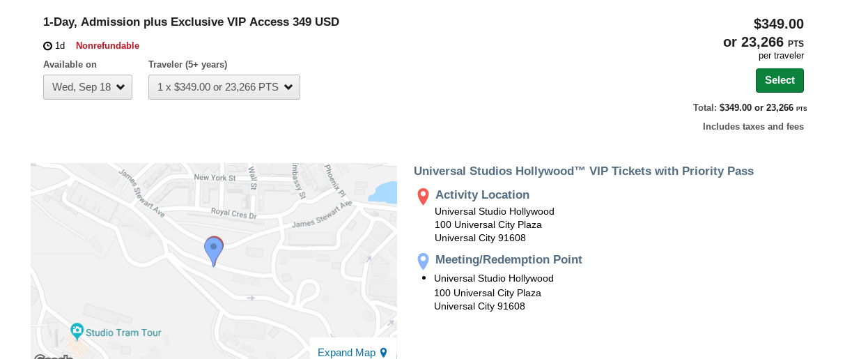Viewport: 868px width, 359px height.
Task: Click the blue map pin marker
Action: [213, 251]
